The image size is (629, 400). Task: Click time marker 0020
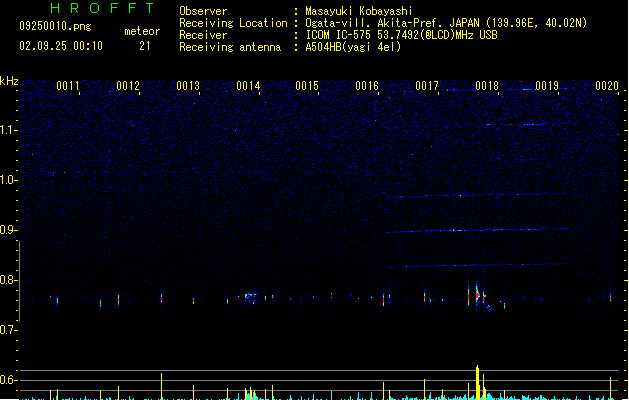[x=607, y=86]
